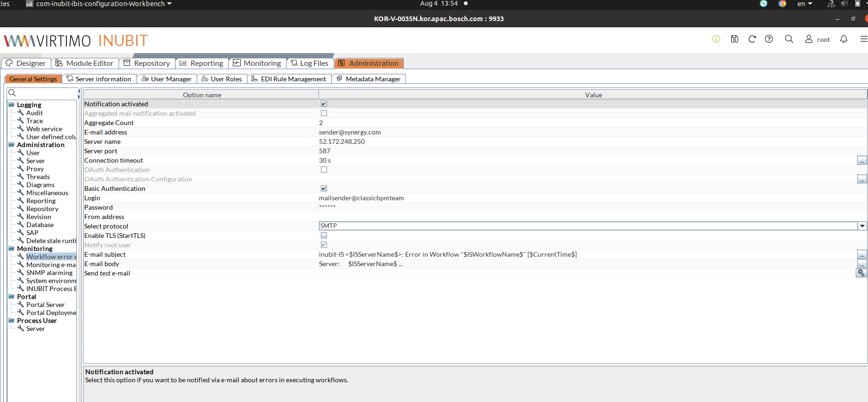Switch to the Module Editor tab
The height and width of the screenshot is (402, 868).
click(85, 63)
